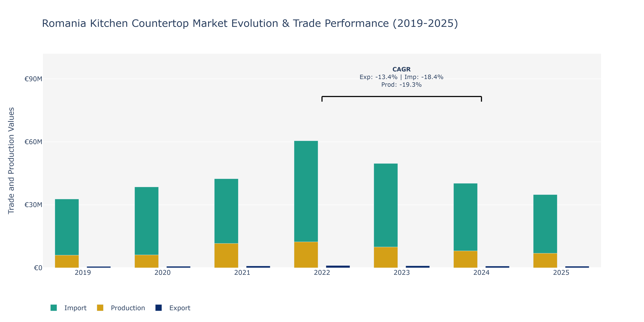Click the 2023 Export bar

pyautogui.click(x=418, y=267)
